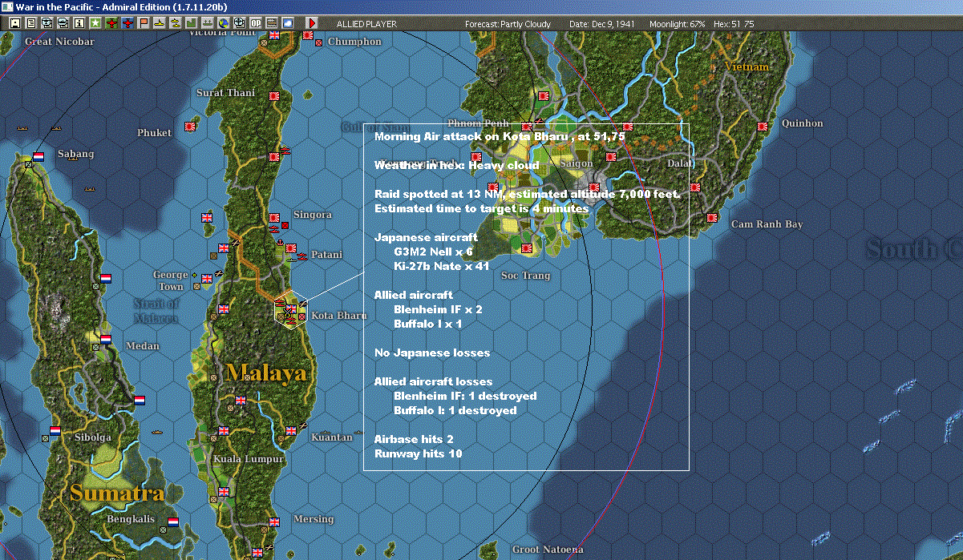Select the Japanese flag near Dalat
The height and width of the screenshot is (560, 963).
click(694, 187)
